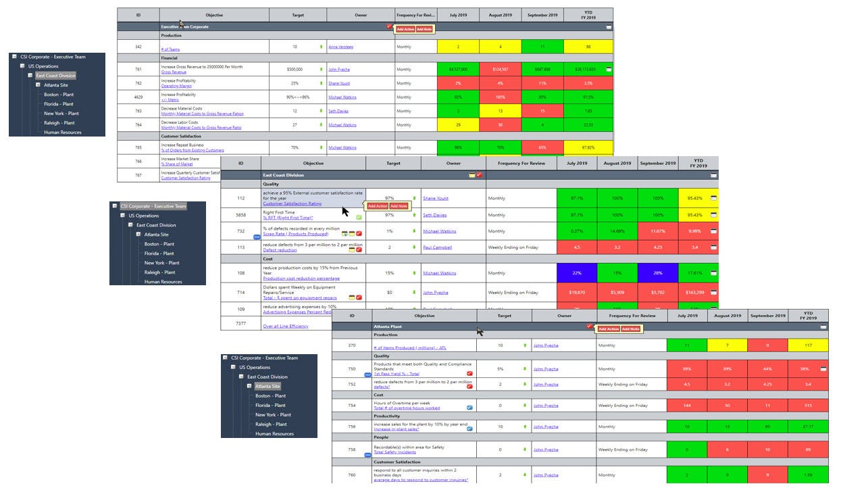868x488 pixels.
Task: Click Add Note in Executive Team Corporate table
Action: click(424, 30)
